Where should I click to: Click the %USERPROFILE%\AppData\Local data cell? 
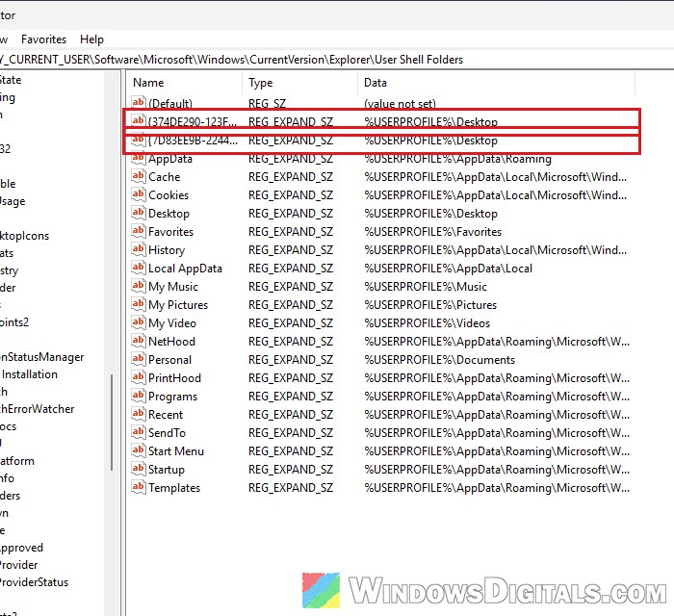click(449, 269)
